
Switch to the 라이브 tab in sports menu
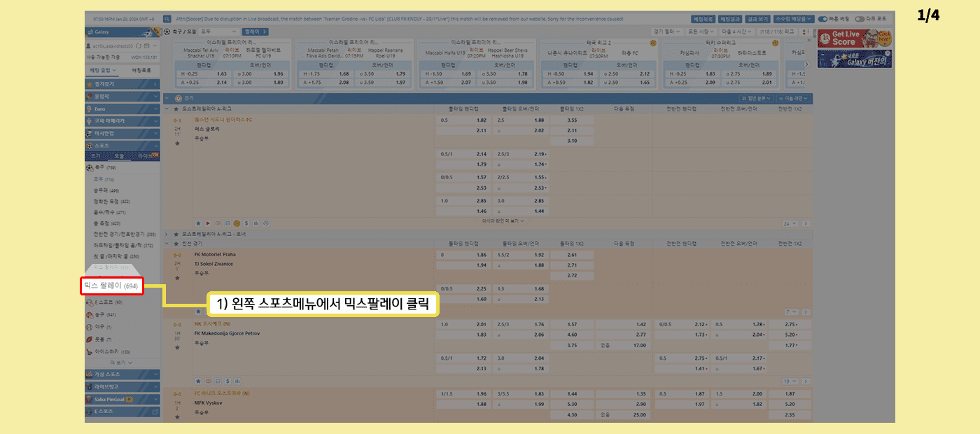146,156
